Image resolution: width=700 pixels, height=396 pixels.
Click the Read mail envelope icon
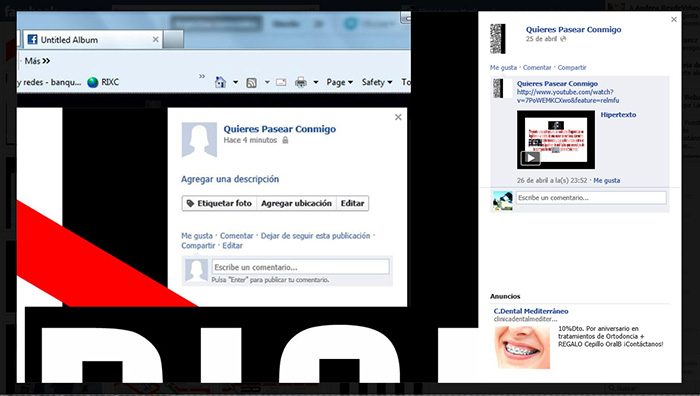[281, 82]
